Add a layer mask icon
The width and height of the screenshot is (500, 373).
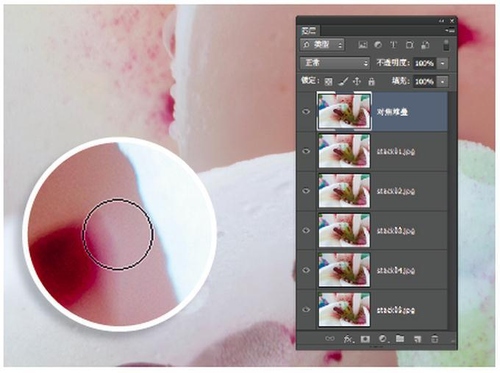[x=365, y=339]
